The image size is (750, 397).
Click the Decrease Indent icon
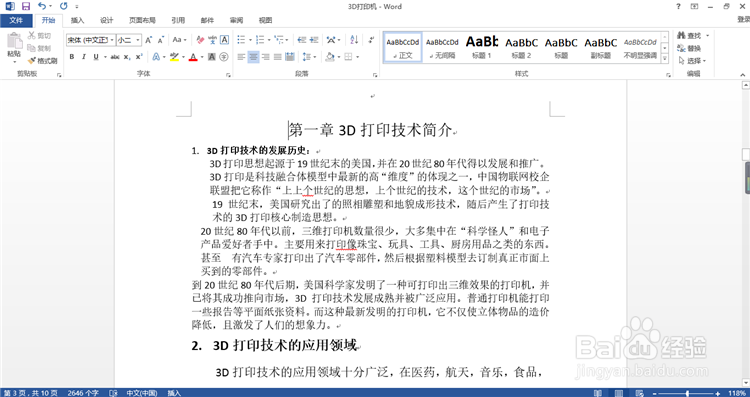(x=301, y=40)
